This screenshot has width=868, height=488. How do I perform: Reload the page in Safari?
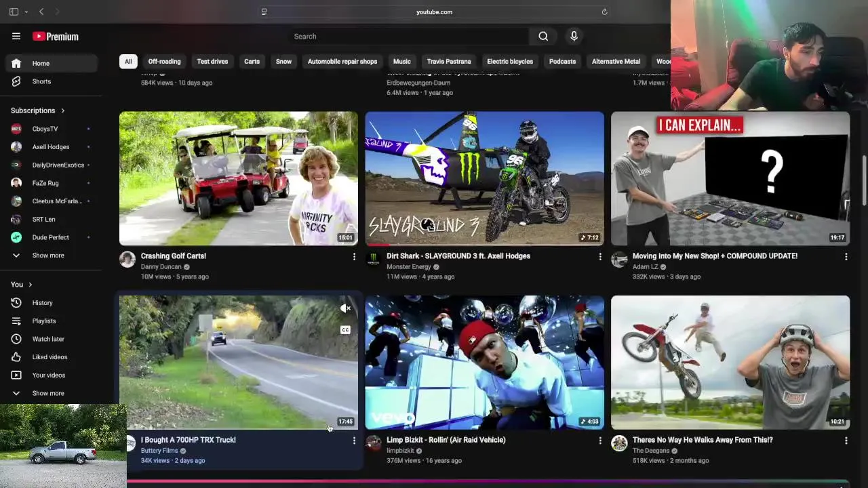(x=604, y=12)
